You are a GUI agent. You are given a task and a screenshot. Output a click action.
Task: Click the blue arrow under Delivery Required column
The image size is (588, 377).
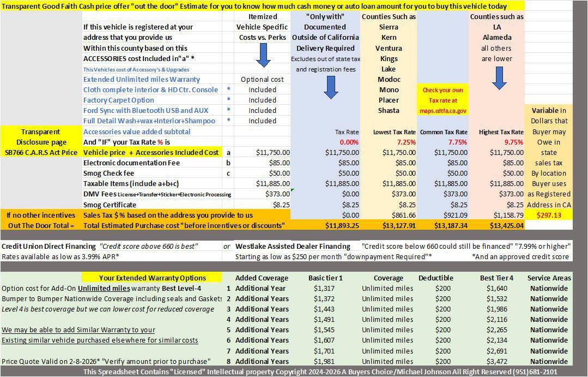[x=330, y=87]
